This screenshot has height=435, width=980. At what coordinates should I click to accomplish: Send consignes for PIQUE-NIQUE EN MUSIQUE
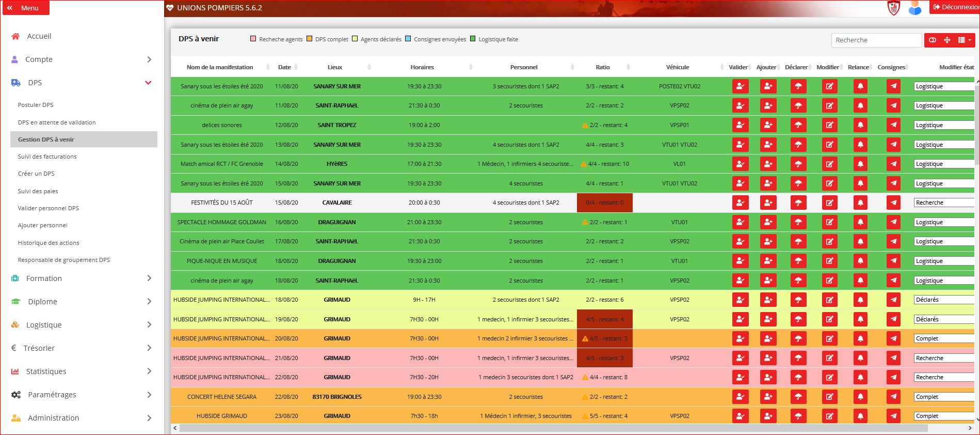tap(893, 261)
